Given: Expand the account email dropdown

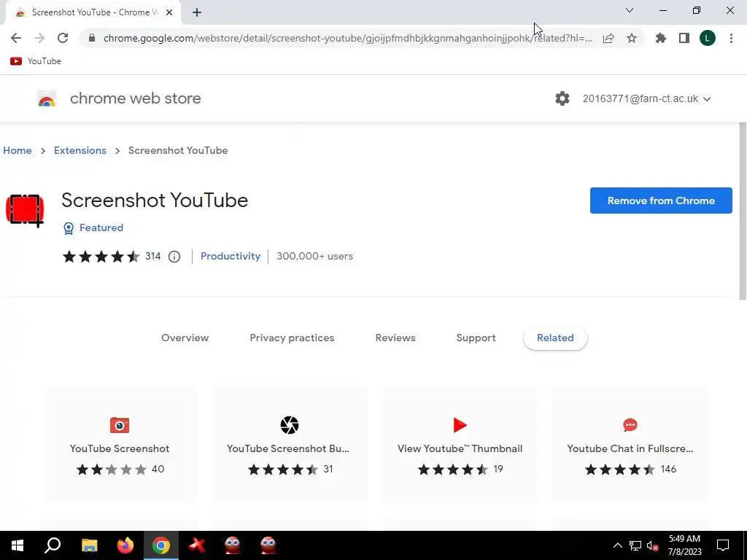Looking at the screenshot, I should [646, 98].
